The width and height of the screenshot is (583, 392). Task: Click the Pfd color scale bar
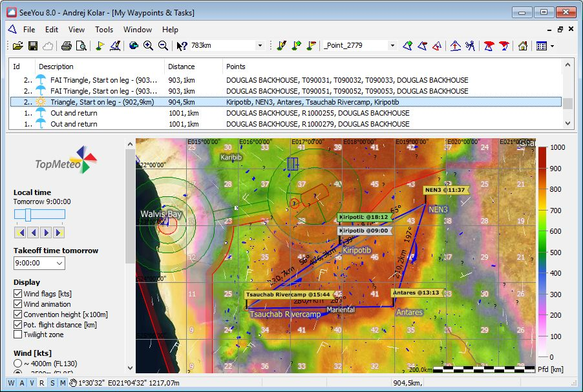(x=542, y=252)
